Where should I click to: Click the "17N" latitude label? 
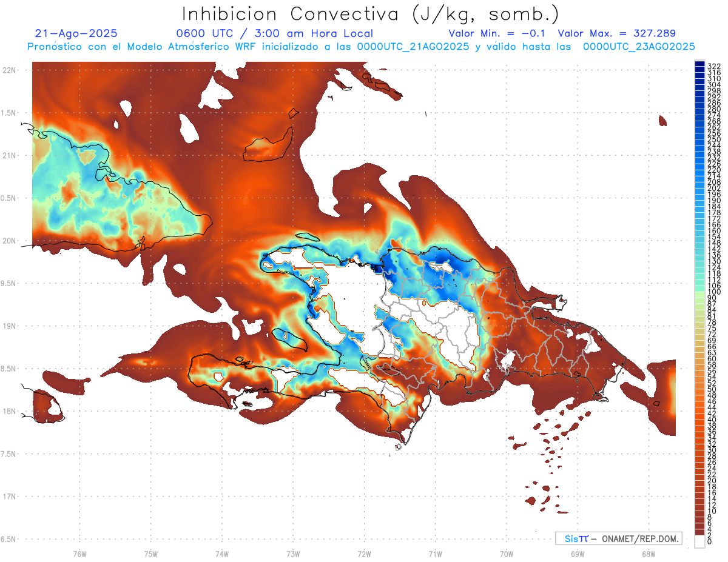8,497
